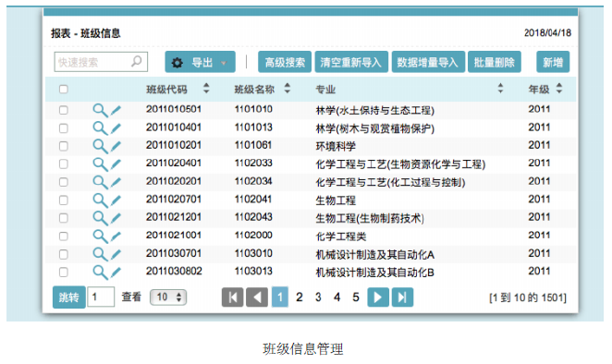This screenshot has width=612, height=364.
Task: Go to page 3 in pagination
Action: (318, 297)
